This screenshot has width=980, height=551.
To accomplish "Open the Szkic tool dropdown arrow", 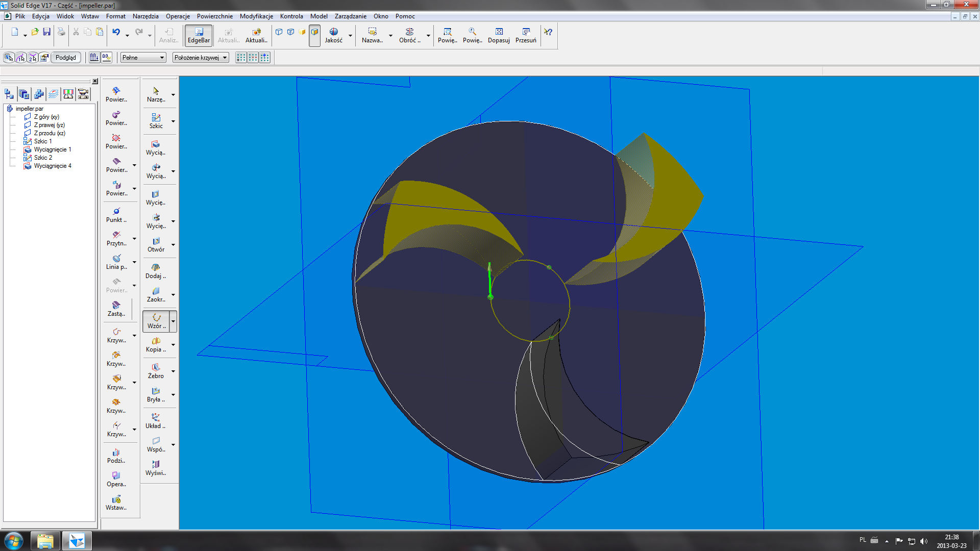I will coord(173,121).
